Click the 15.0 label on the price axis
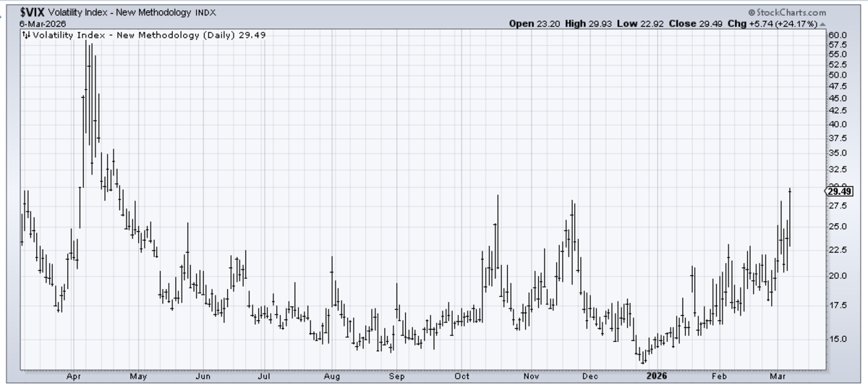The width and height of the screenshot is (868, 386). [x=838, y=338]
